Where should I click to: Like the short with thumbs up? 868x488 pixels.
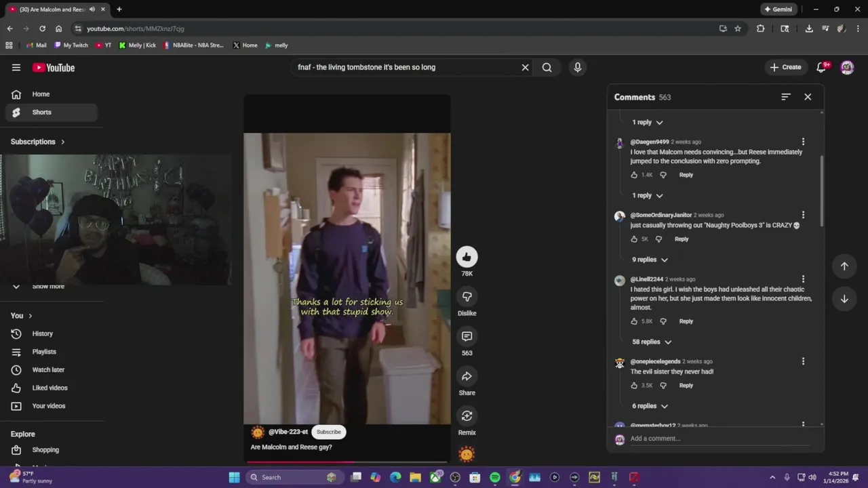coord(467,256)
